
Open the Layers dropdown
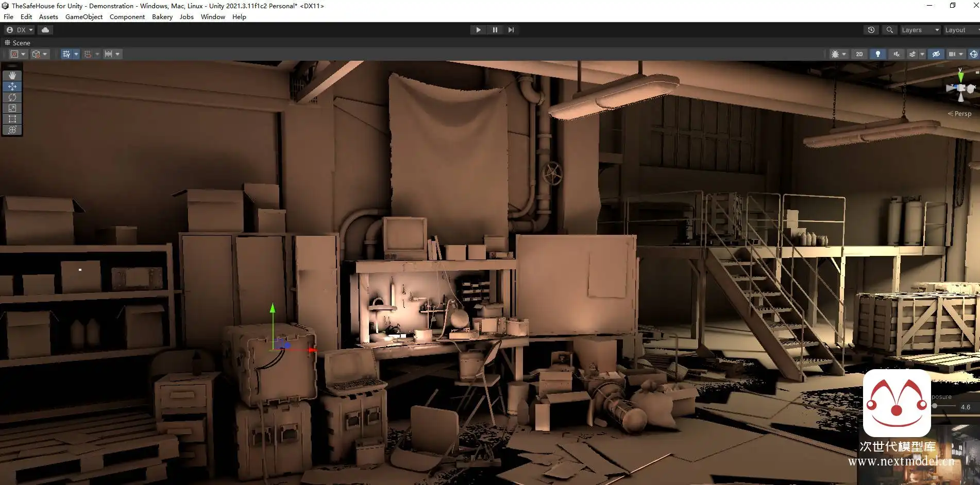pyautogui.click(x=920, y=30)
